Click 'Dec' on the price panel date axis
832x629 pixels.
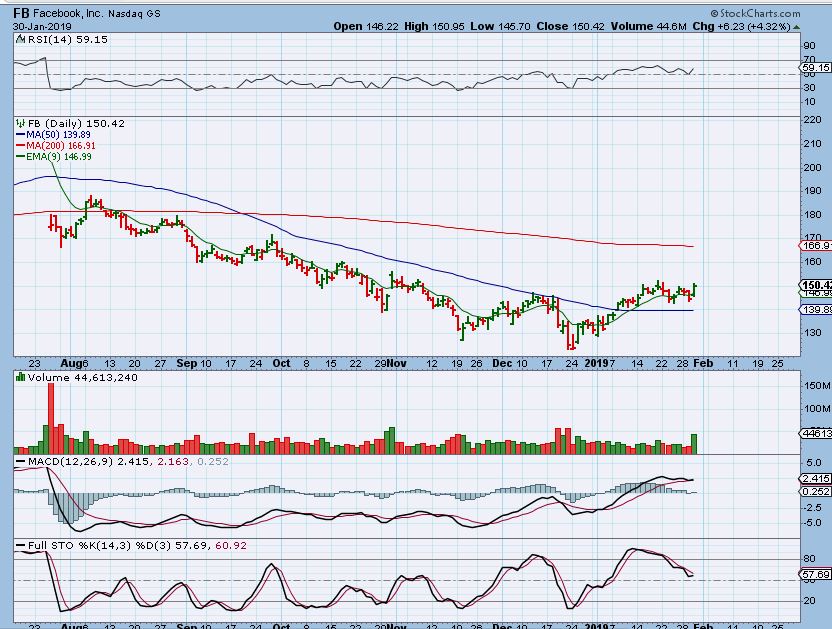tap(502, 364)
